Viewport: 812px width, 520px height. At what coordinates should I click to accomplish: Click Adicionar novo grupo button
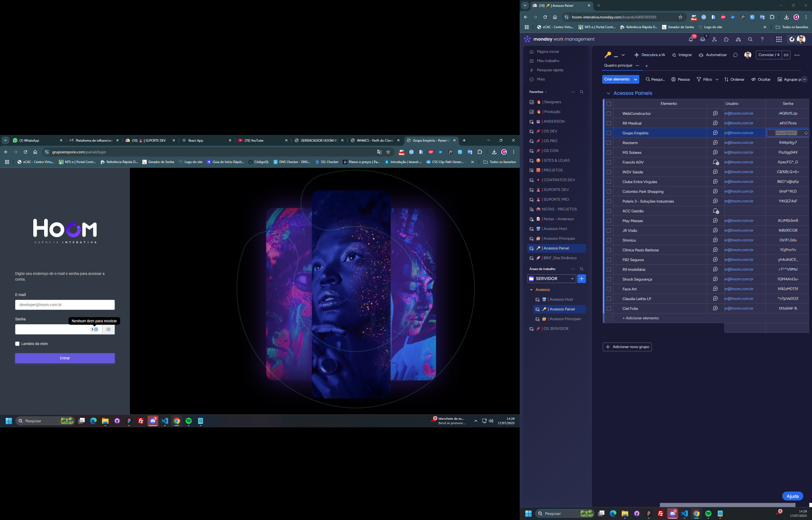click(627, 347)
